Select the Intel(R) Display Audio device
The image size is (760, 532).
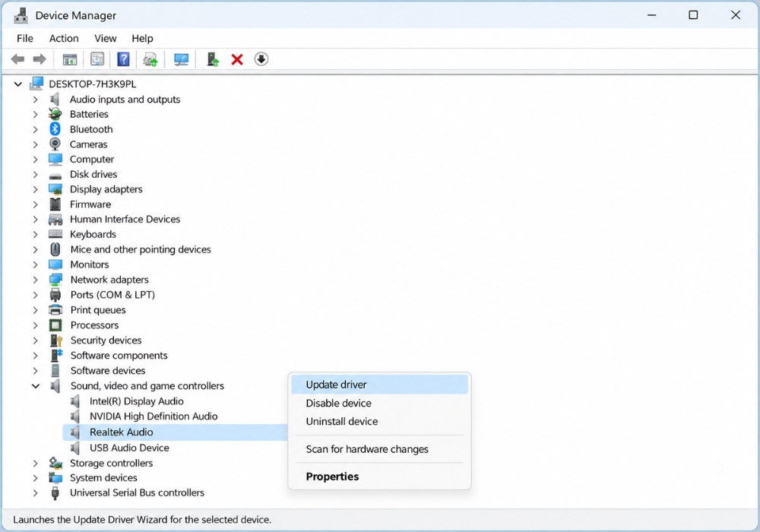pyautogui.click(x=136, y=401)
